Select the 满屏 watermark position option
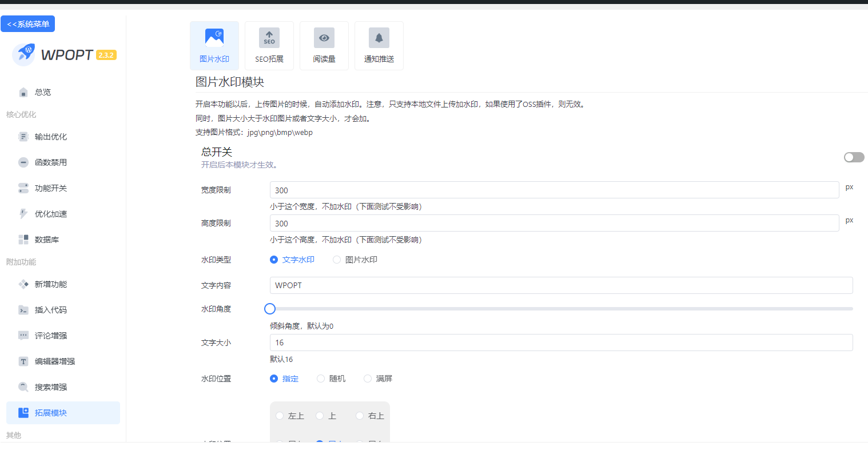Screen dimensions: 868x450 (368, 379)
